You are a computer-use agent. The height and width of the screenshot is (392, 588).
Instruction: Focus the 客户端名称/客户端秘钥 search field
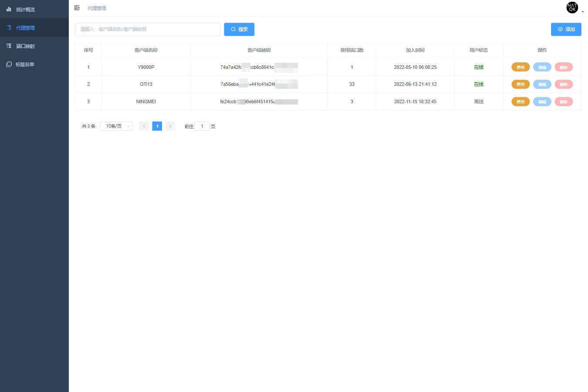click(148, 29)
